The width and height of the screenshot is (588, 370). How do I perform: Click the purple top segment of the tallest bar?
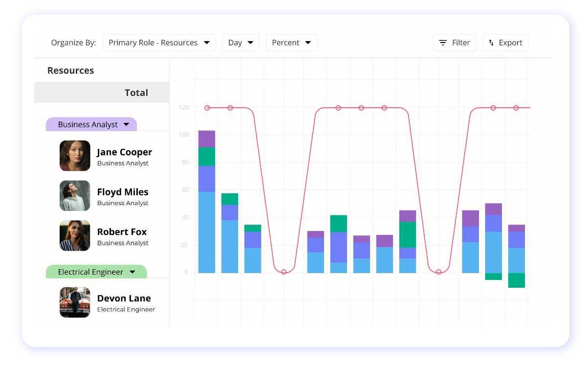point(207,139)
